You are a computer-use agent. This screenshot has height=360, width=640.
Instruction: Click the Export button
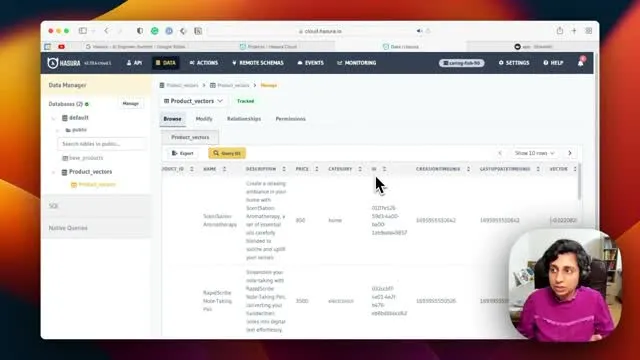182,153
